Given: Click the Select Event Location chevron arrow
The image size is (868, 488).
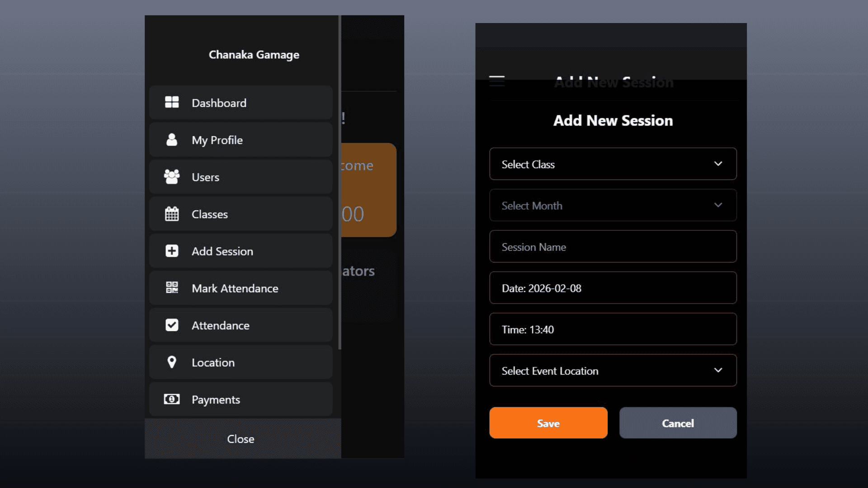Looking at the screenshot, I should tap(718, 370).
